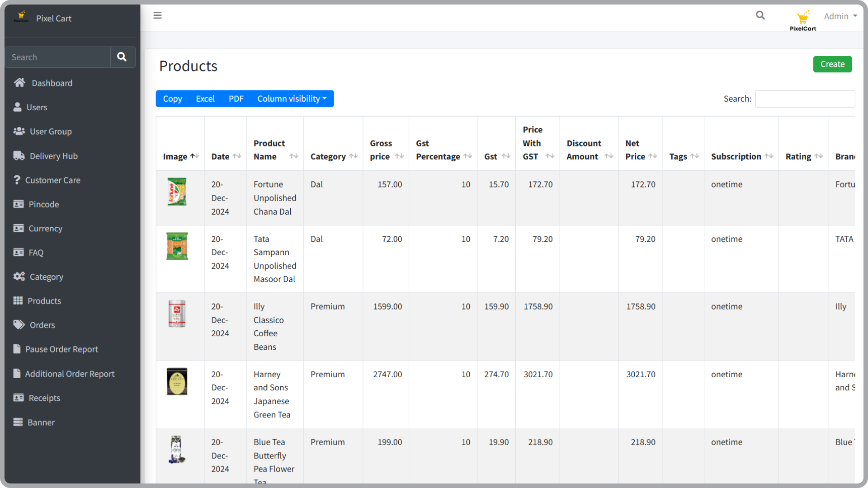Image resolution: width=868 pixels, height=488 pixels.
Task: Sort table by Gst column
Action: (x=506, y=156)
